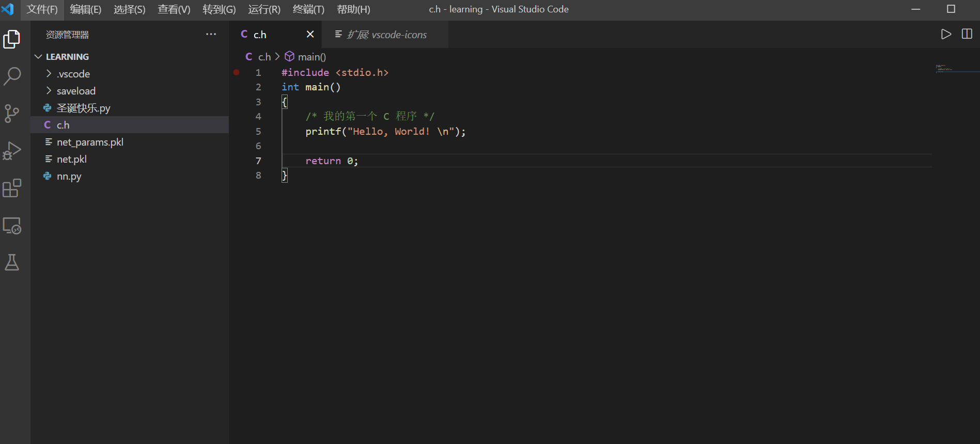Click main() in the breadcrumb

tap(312, 57)
